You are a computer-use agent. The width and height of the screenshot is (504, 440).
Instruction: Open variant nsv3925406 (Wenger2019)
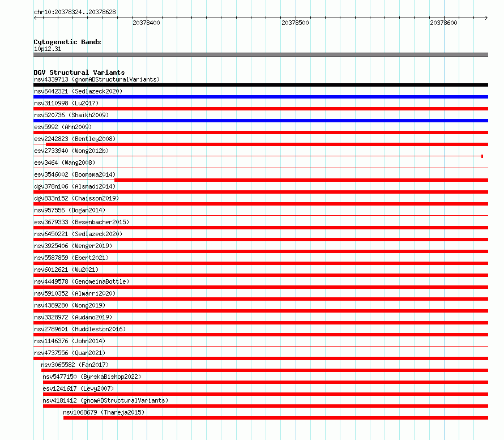pos(73,246)
